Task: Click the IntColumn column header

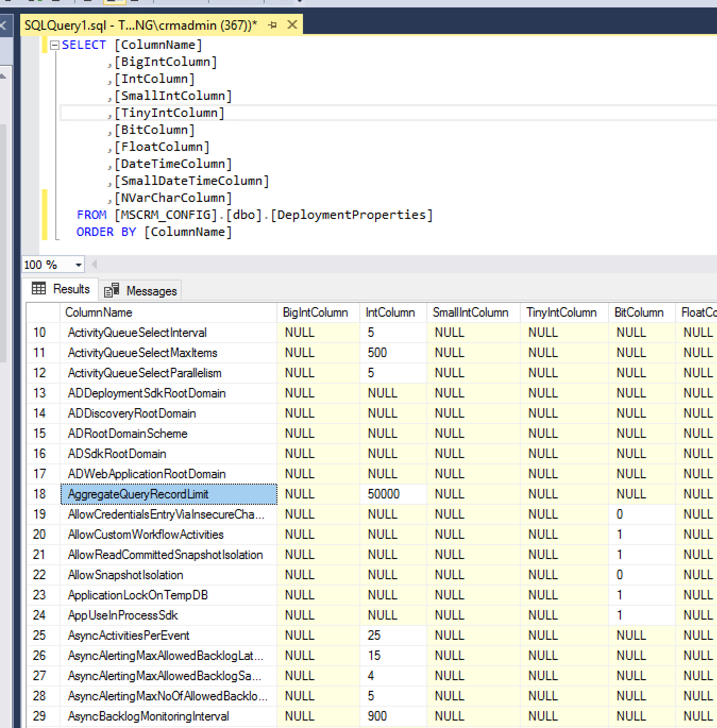Action: (392, 312)
